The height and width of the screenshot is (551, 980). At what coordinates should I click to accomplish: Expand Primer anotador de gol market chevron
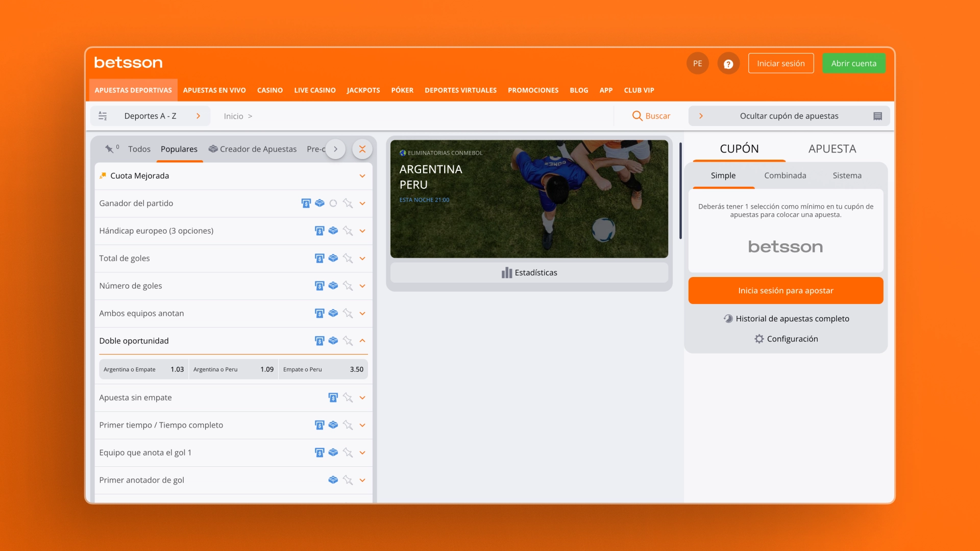coord(362,481)
